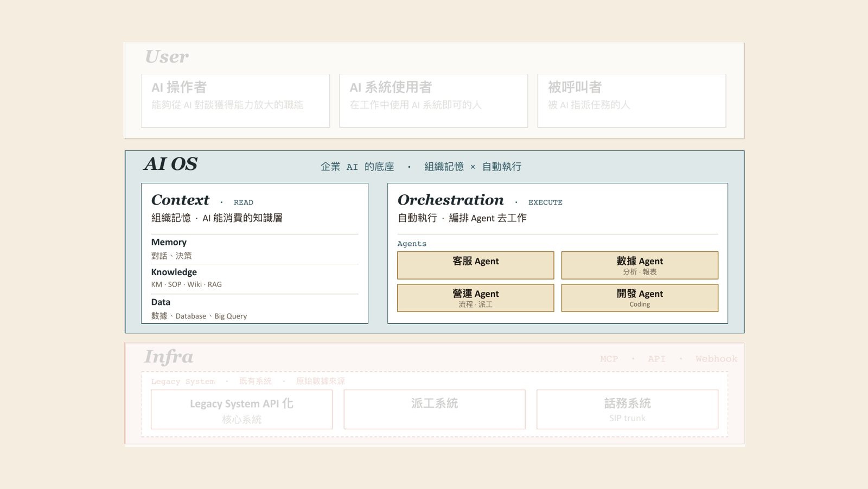Viewport: 868px width, 489px height.
Task: Select the Memory row title
Action: point(169,242)
